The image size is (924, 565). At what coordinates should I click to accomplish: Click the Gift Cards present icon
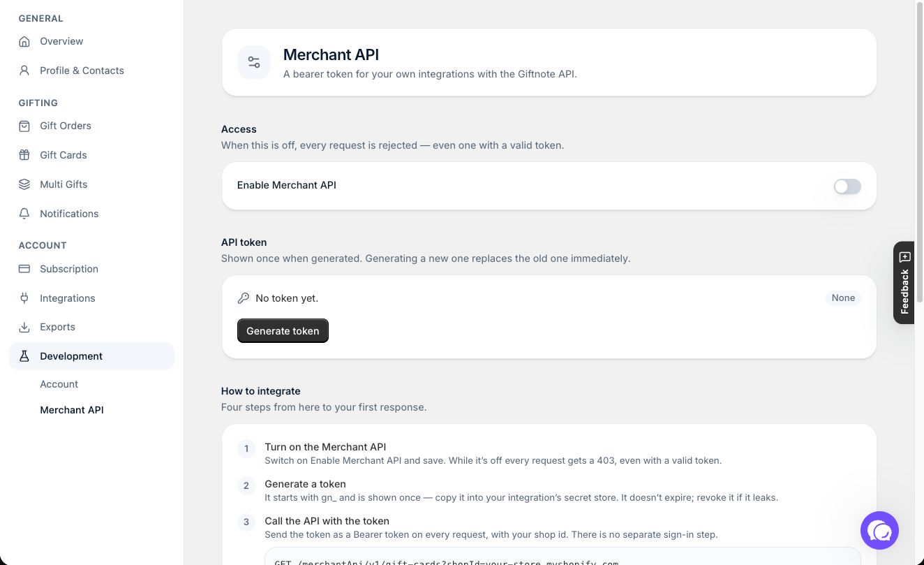tap(24, 155)
